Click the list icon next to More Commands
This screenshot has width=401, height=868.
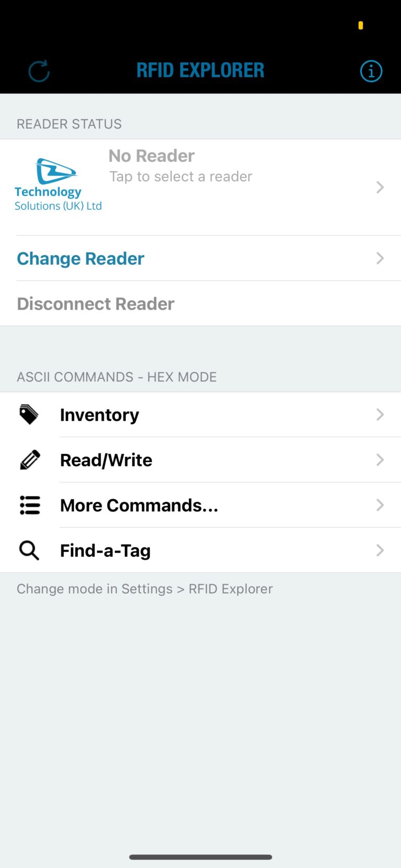point(30,505)
